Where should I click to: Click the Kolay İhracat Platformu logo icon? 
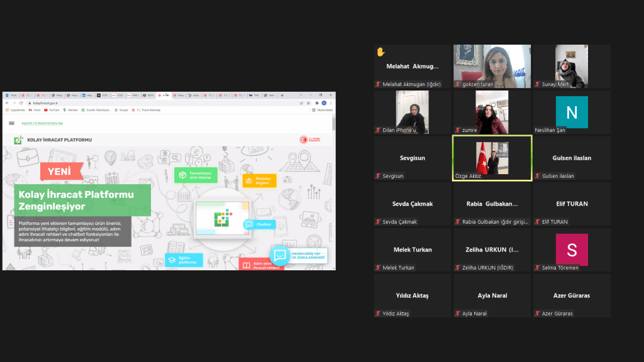click(18, 140)
